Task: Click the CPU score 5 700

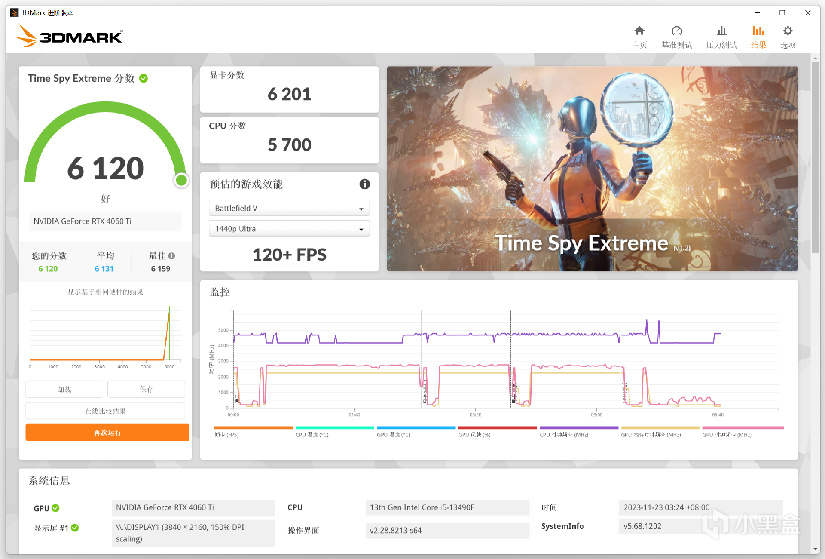Action: tap(289, 145)
